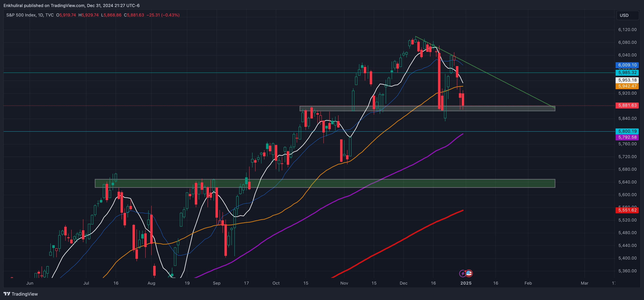Click the TradingView logo at bottom left

pyautogui.click(x=21, y=294)
